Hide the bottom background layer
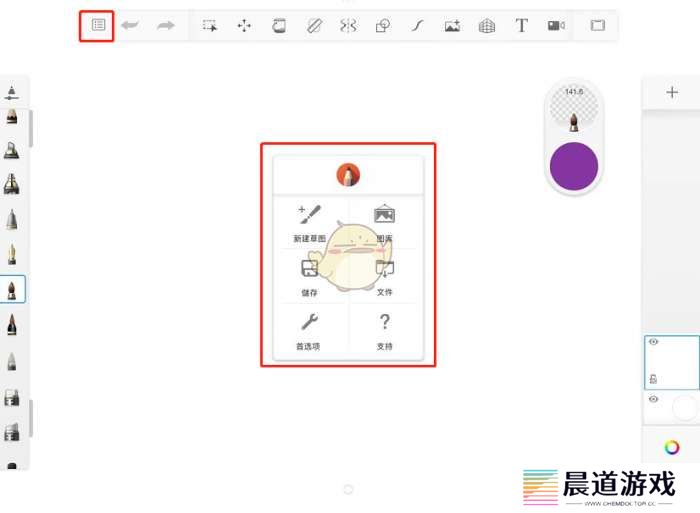 [x=653, y=399]
